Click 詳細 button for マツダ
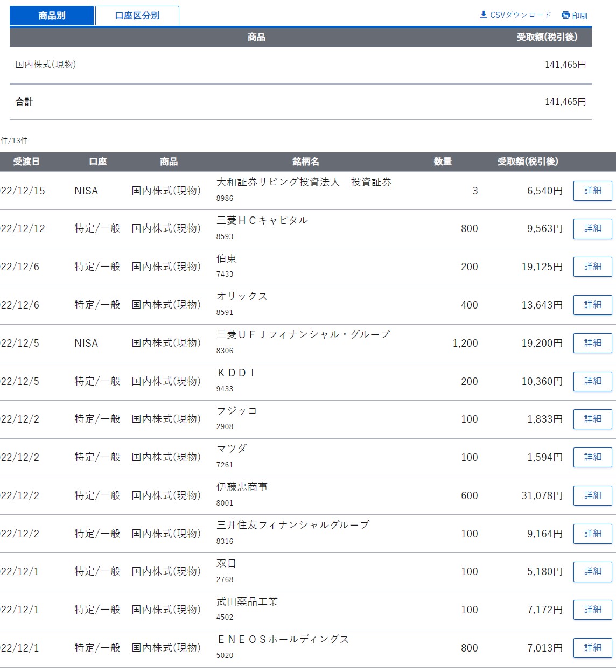The image size is (616, 672). (x=592, y=457)
